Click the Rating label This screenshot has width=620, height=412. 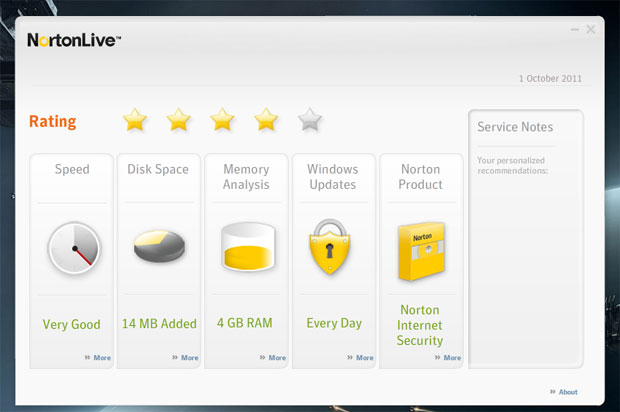[53, 121]
